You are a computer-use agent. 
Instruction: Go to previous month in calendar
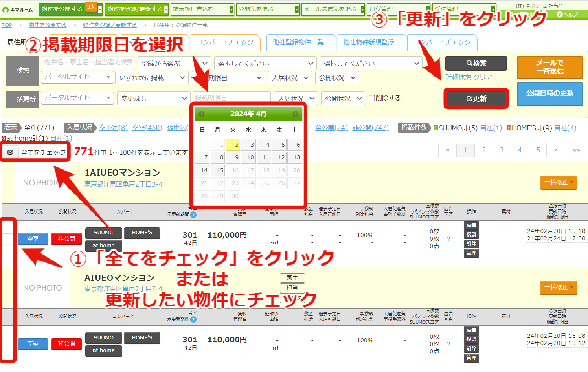tap(201, 114)
